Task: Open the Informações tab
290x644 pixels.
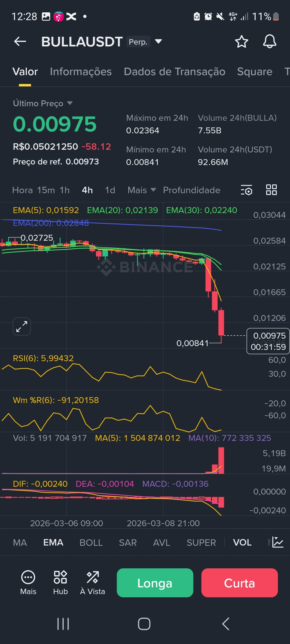Action: coord(81,72)
